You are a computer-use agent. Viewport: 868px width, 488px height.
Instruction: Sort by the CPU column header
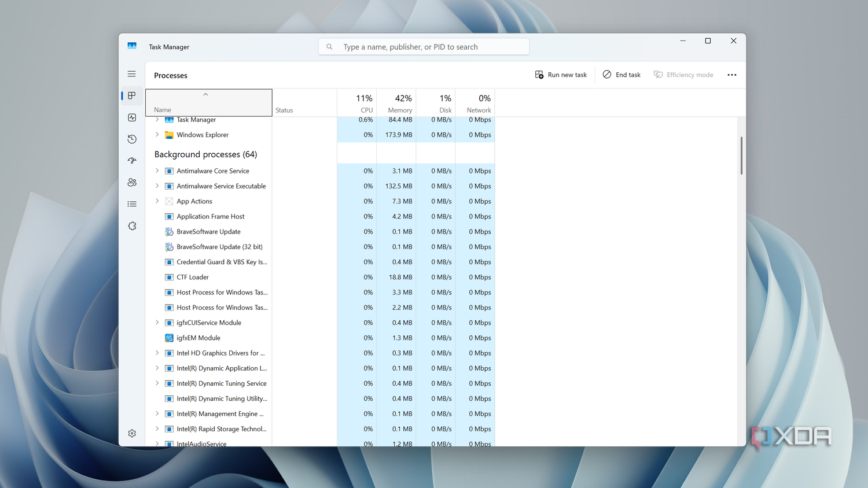click(357, 103)
